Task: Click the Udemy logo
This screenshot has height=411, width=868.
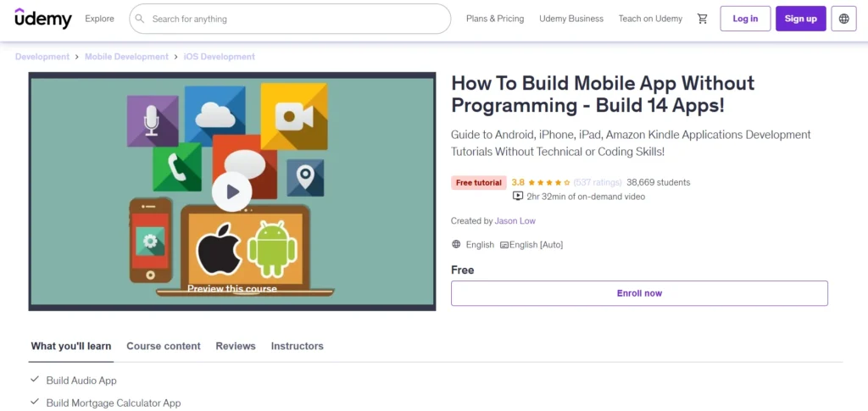Action: click(x=43, y=19)
